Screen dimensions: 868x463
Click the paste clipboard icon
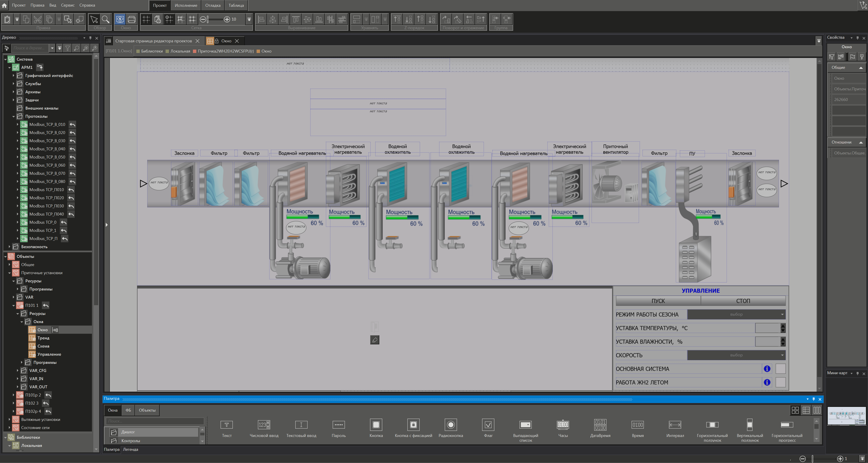pyautogui.click(x=7, y=19)
